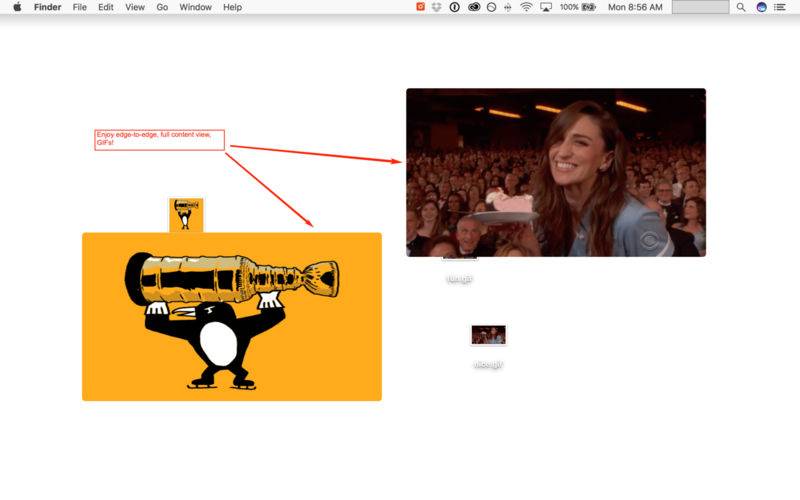The image size is (800, 500).
Task: Select the small penguin GIF file icon
Action: (x=186, y=215)
